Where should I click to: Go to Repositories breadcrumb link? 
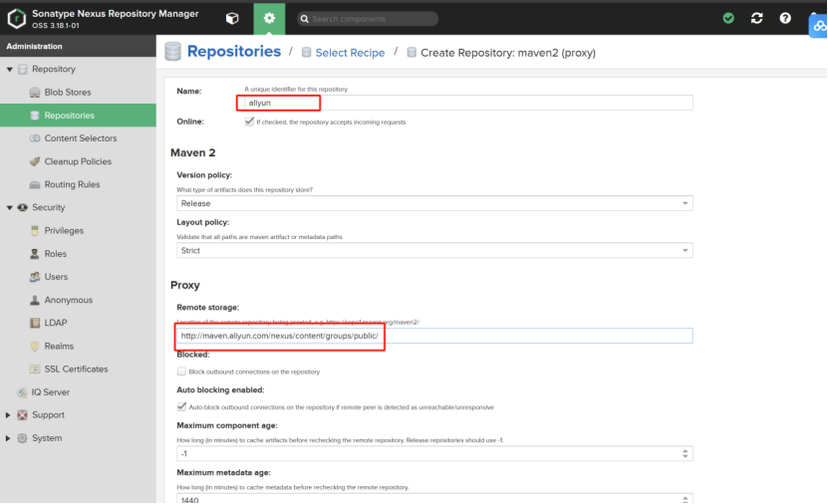(234, 51)
